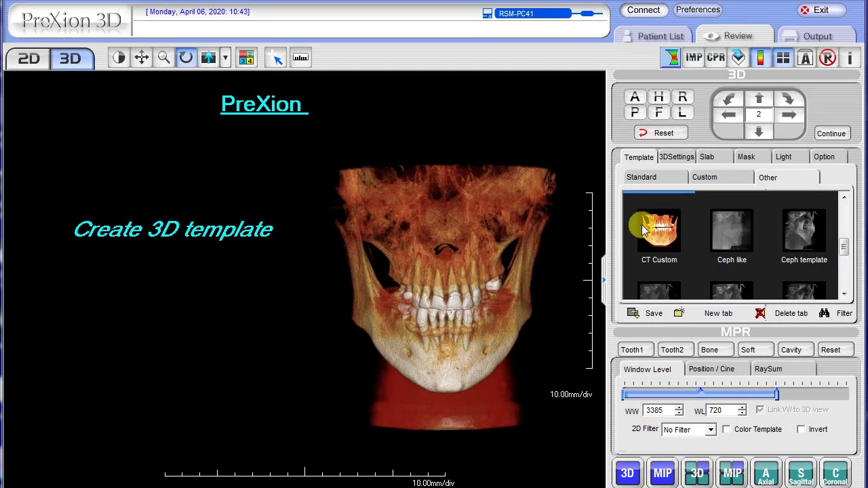The width and height of the screenshot is (868, 488).
Task: Open the IMP tool
Action: (x=693, y=58)
